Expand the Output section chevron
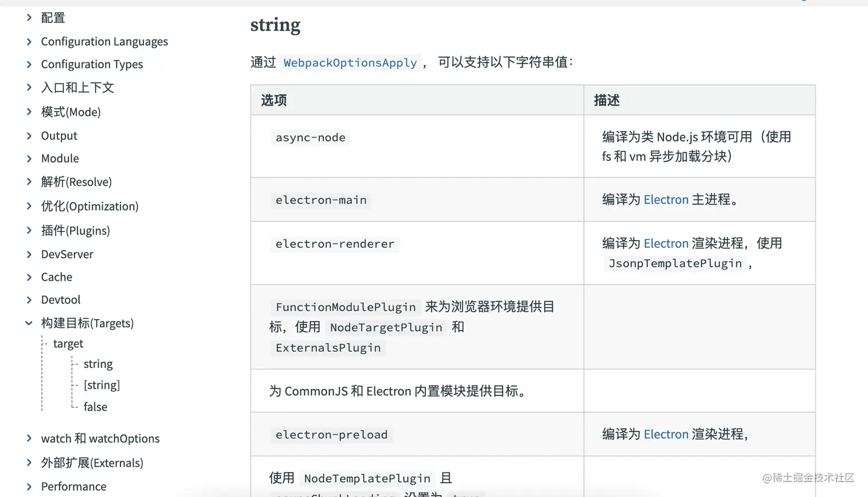The width and height of the screenshot is (868, 497). coord(29,135)
